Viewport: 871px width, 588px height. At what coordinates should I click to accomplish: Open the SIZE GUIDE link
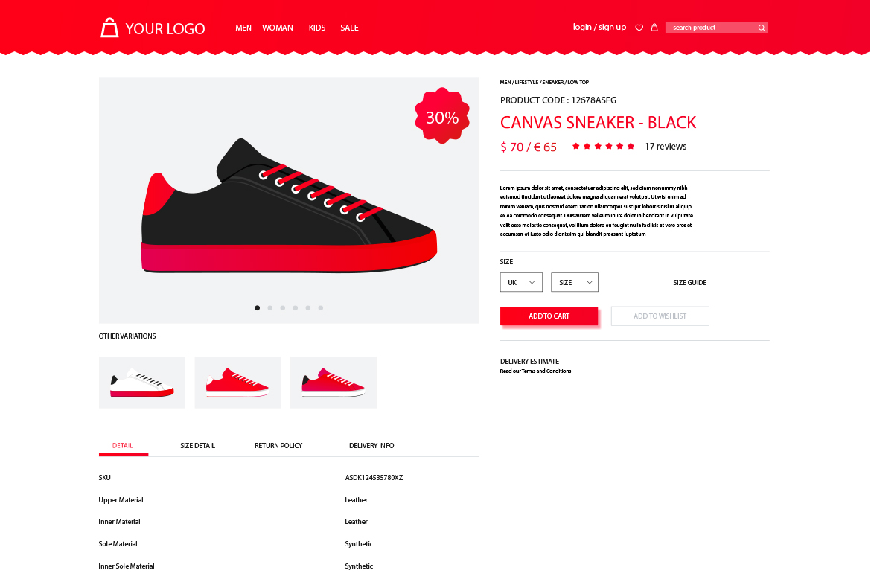690,283
